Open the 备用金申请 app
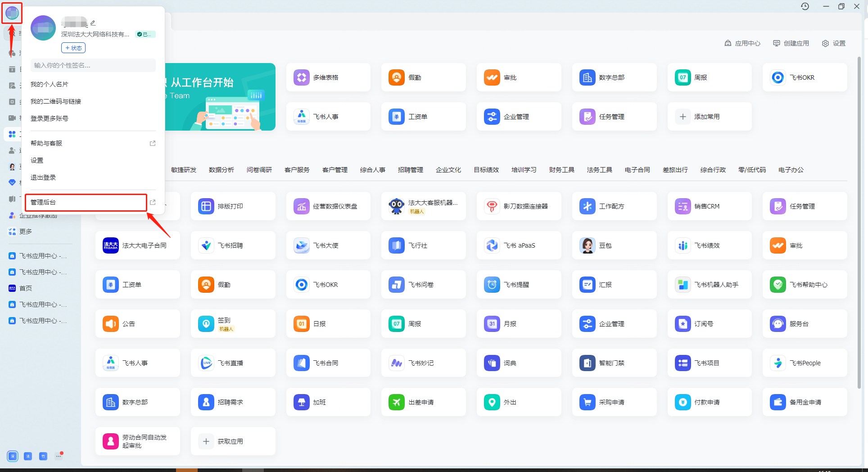This screenshot has height=472, width=868. (805, 402)
